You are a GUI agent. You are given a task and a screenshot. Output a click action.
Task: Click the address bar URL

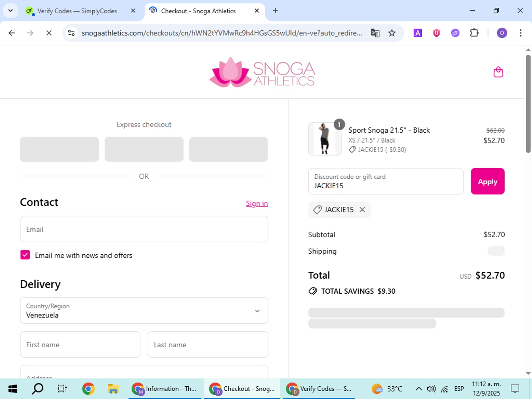(x=222, y=33)
